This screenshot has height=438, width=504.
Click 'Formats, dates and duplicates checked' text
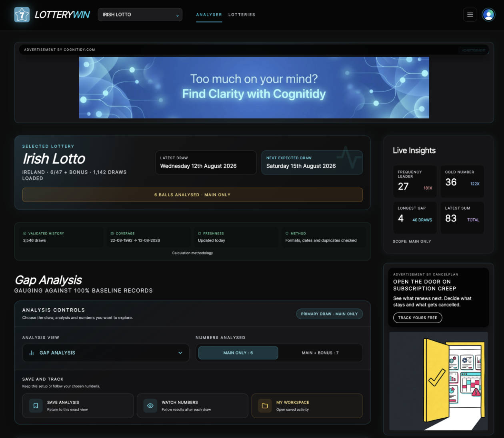321,240
